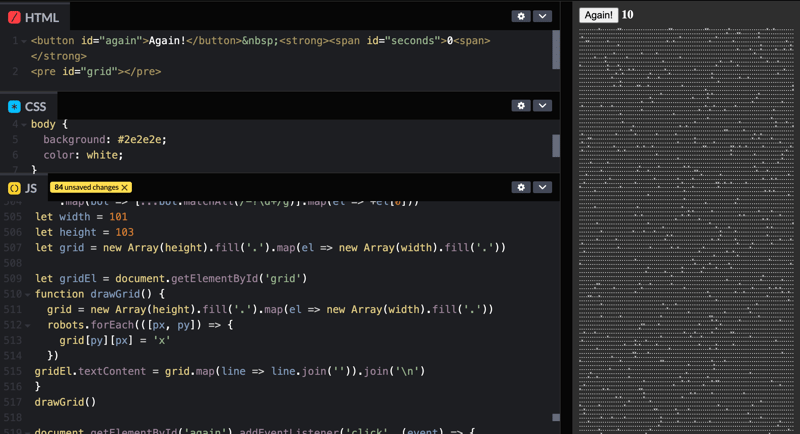Viewport: 800px width, 434px height.
Task: Open HTML editor settings gear
Action: 520,17
